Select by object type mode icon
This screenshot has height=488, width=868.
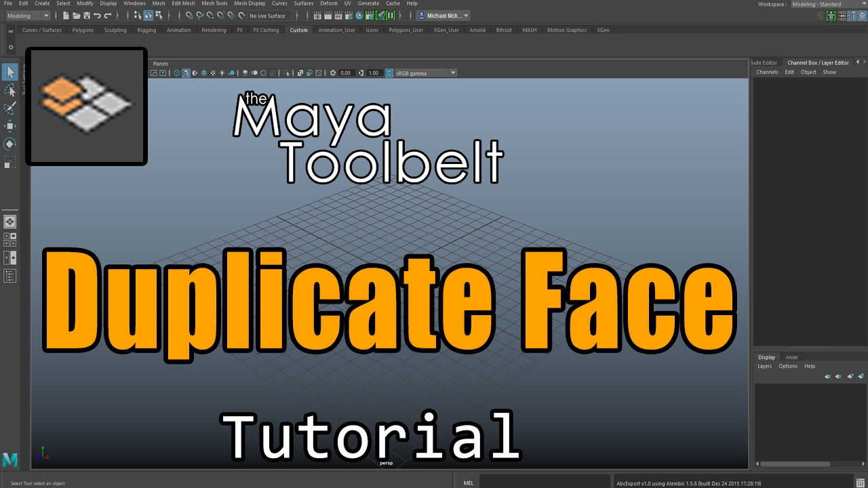click(x=149, y=16)
